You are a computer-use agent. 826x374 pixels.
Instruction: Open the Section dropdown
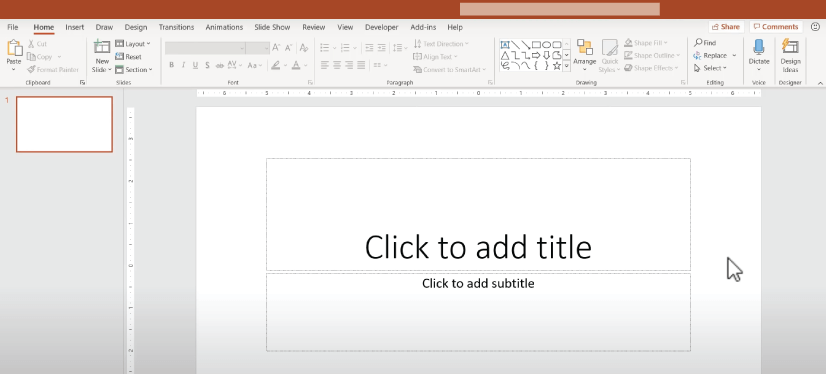coord(134,70)
